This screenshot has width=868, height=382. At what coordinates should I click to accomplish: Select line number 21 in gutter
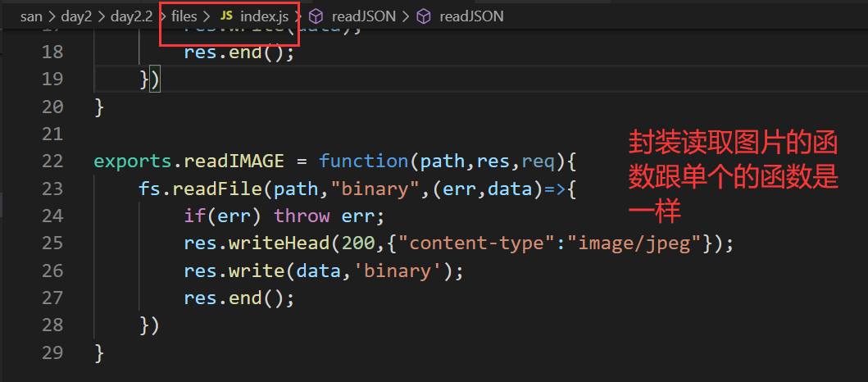(x=52, y=134)
